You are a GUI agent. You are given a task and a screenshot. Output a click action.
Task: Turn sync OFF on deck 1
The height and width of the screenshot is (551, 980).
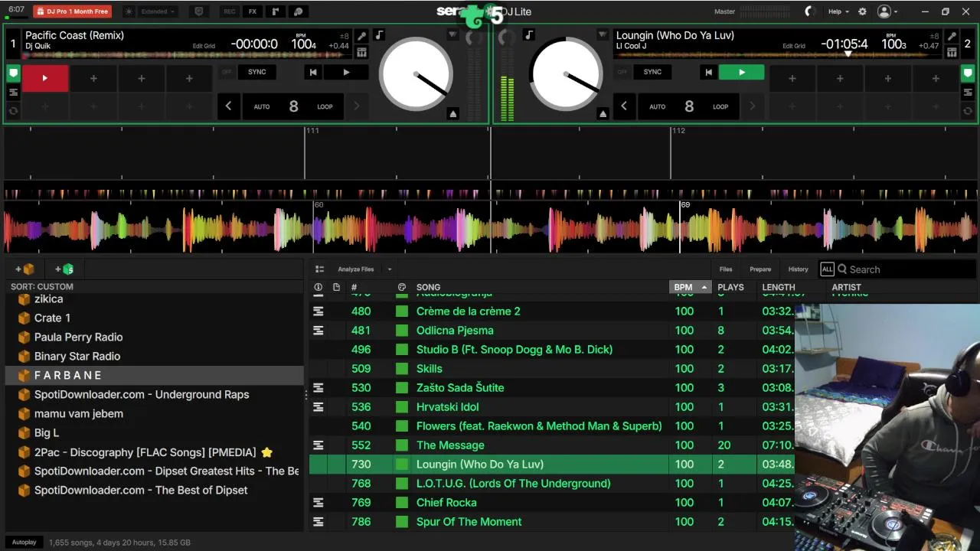(227, 72)
